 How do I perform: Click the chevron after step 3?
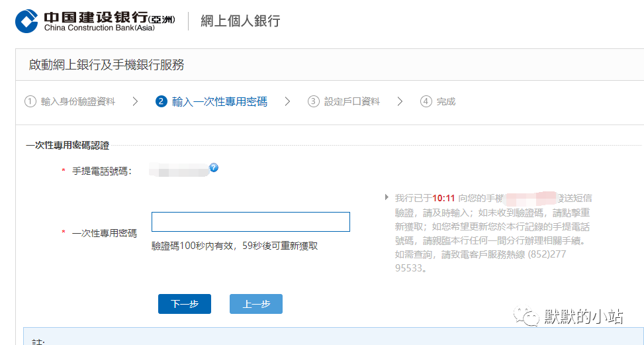(400, 101)
